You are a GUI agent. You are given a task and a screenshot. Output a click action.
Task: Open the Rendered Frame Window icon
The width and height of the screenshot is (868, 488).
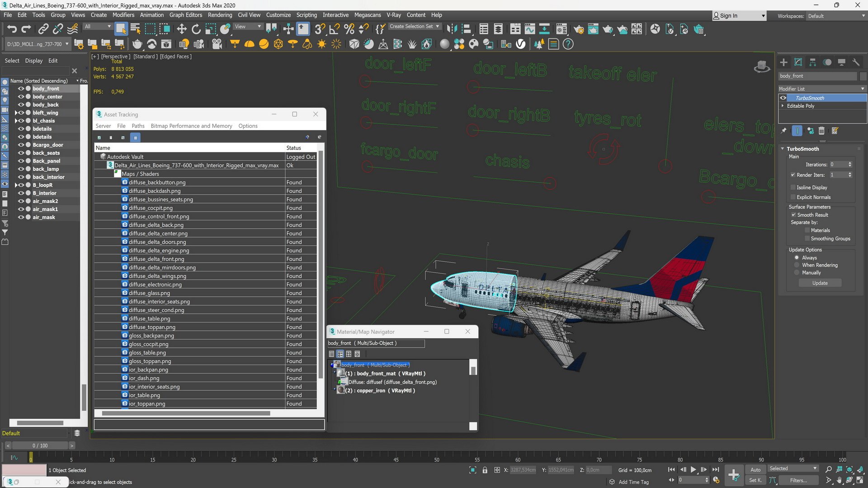[x=593, y=29]
